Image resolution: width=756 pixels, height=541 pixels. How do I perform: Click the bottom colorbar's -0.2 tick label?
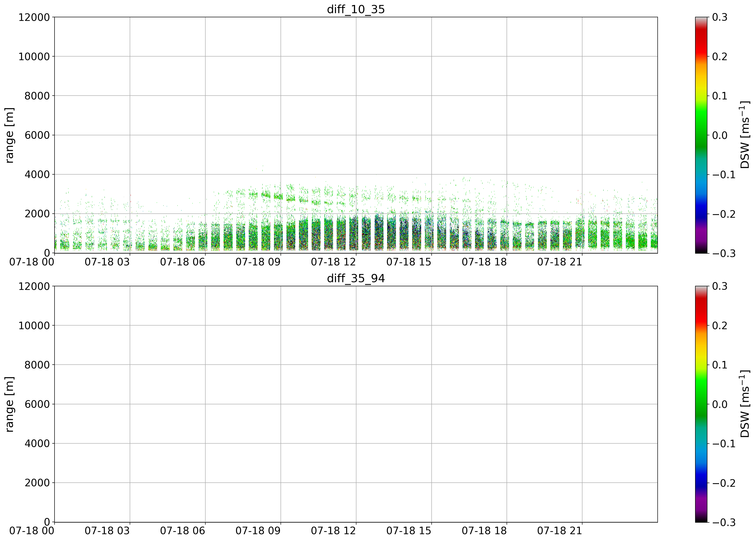(x=723, y=483)
